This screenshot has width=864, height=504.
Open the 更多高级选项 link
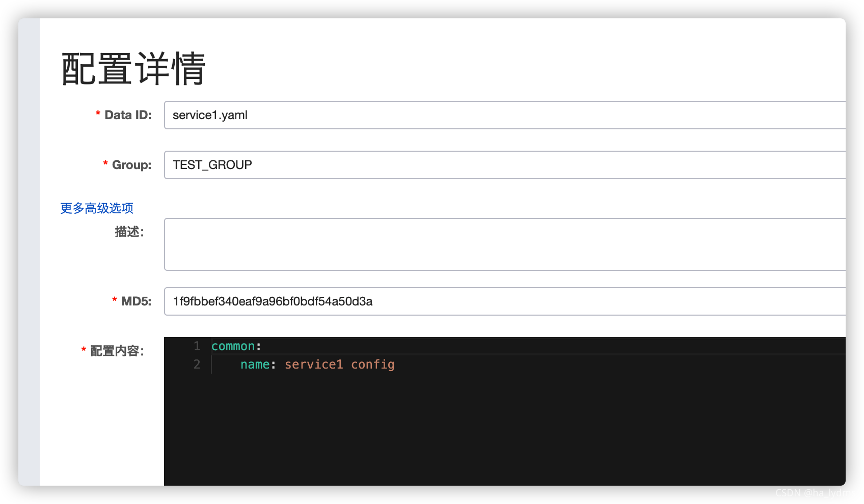click(97, 208)
